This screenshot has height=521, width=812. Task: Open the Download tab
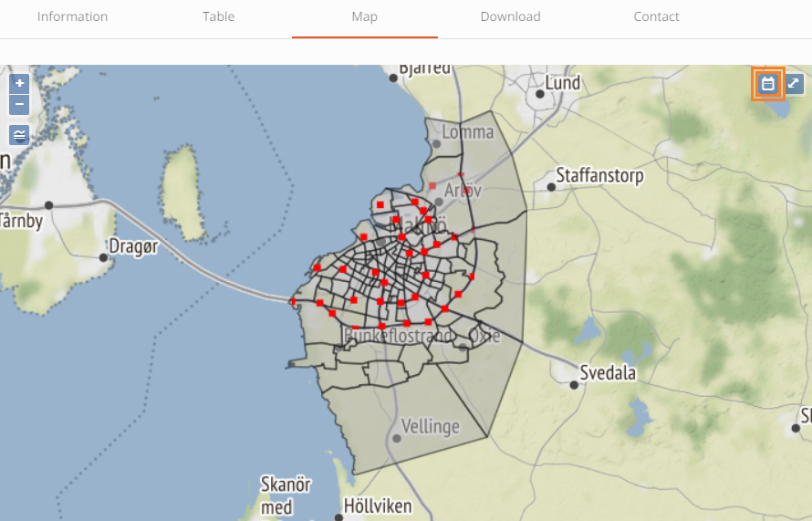[511, 16]
